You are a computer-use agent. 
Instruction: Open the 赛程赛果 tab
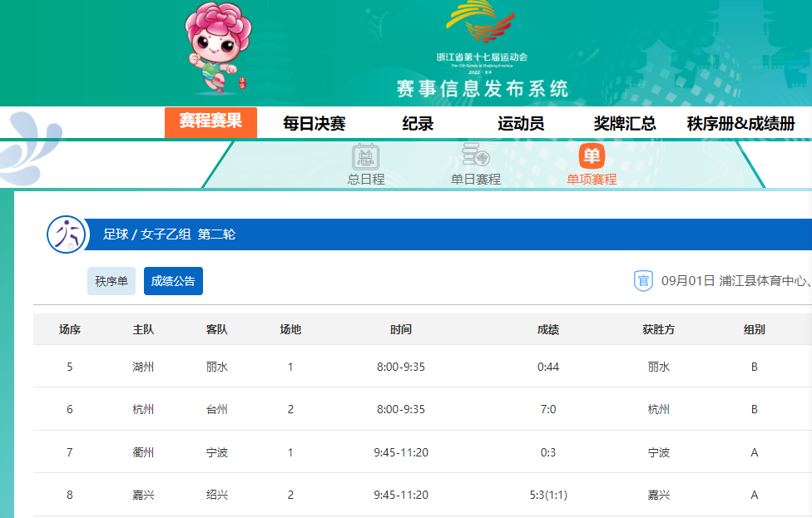click(x=210, y=122)
